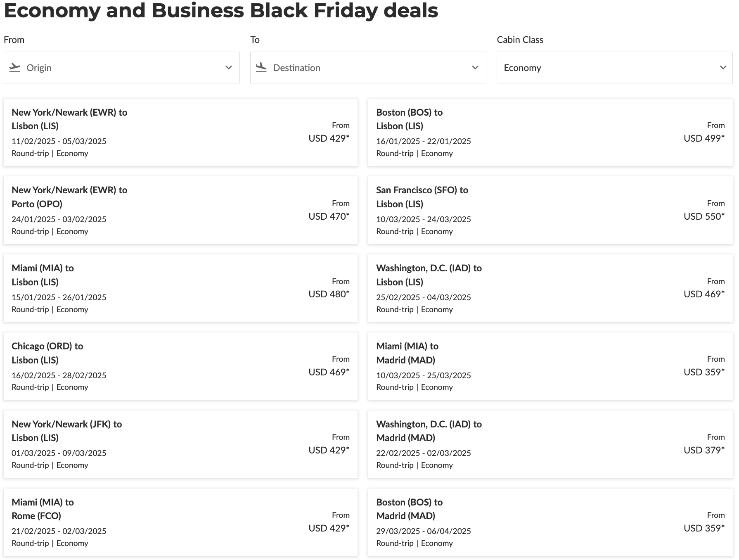
Task: Expand the Origin dropdown chevron
Action: click(x=228, y=67)
